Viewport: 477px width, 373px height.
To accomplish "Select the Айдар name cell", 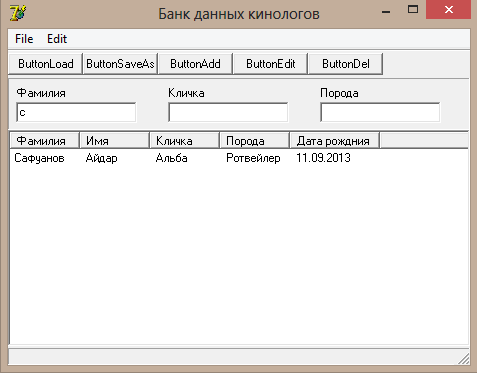I will [101, 158].
